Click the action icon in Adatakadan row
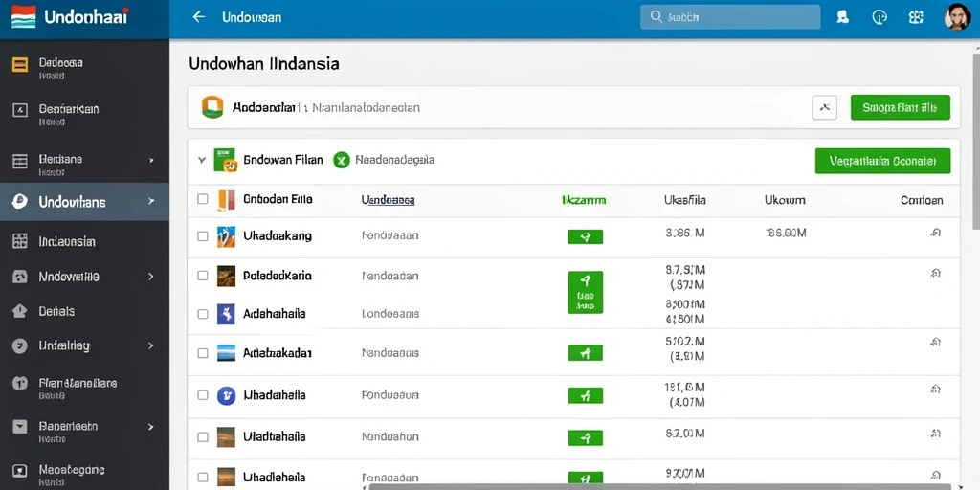Screen dimensions: 980x490 [x=936, y=342]
